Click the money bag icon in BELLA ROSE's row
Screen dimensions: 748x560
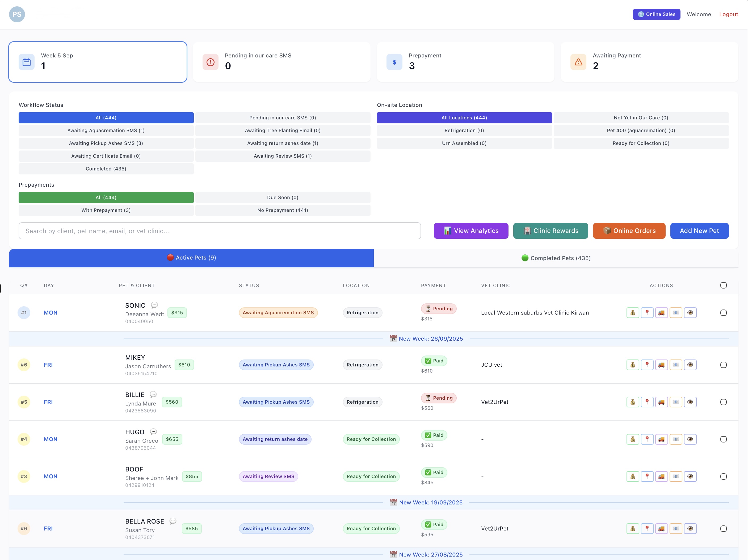point(633,529)
